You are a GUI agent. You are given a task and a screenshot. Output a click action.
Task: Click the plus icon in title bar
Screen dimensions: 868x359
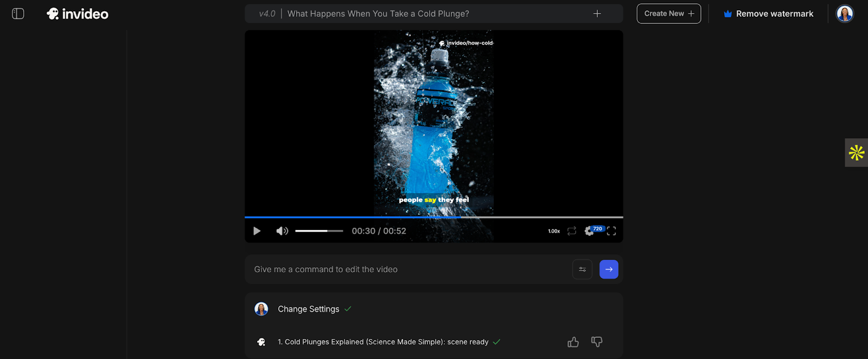pos(597,14)
